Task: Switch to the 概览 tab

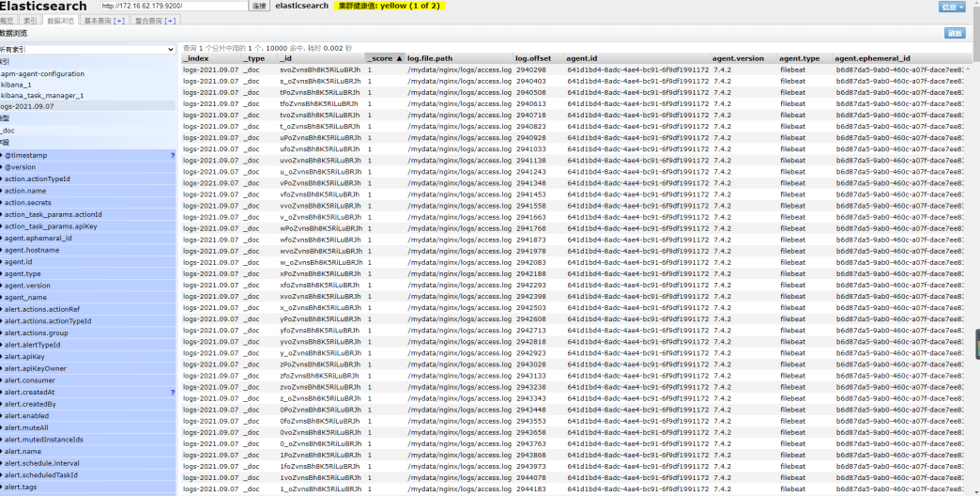Action: click(x=7, y=21)
